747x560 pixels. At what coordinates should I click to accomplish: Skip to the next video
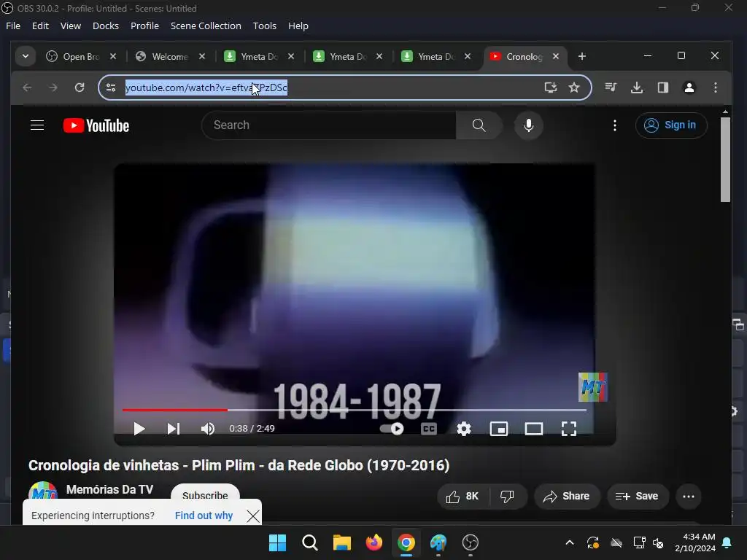point(174,429)
